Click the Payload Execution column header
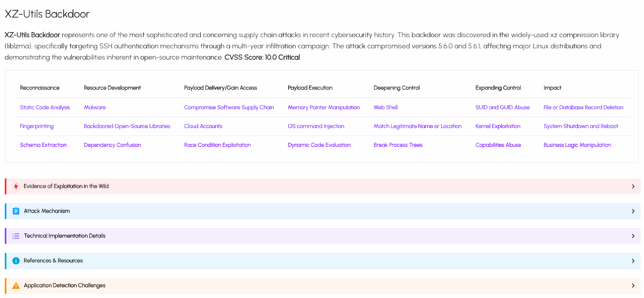Screen dimensions: 644x298 pos(310,88)
